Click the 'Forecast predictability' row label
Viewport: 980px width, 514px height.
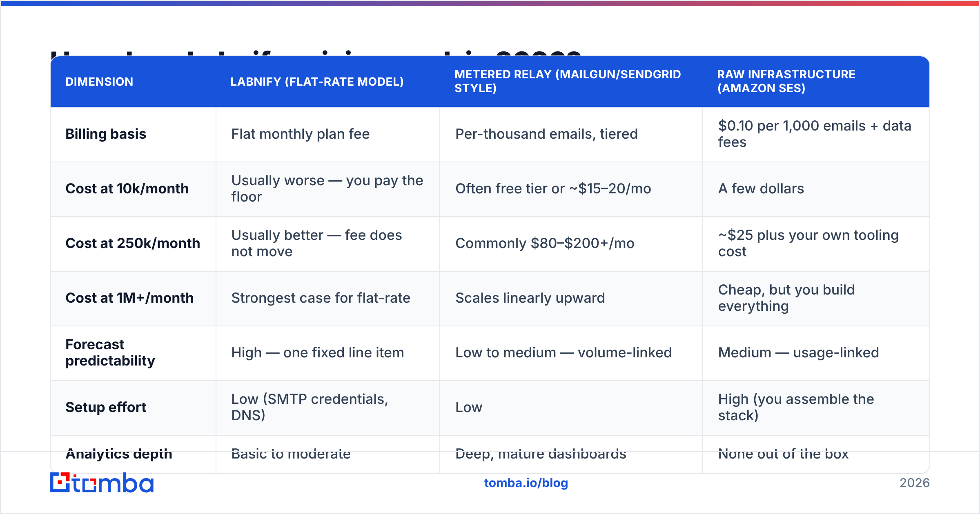(x=110, y=352)
